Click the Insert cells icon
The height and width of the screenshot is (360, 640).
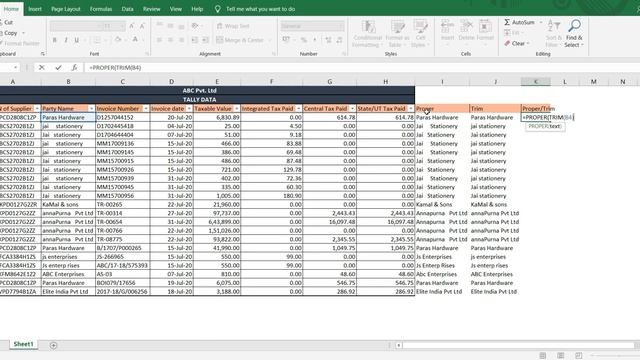[447, 26]
